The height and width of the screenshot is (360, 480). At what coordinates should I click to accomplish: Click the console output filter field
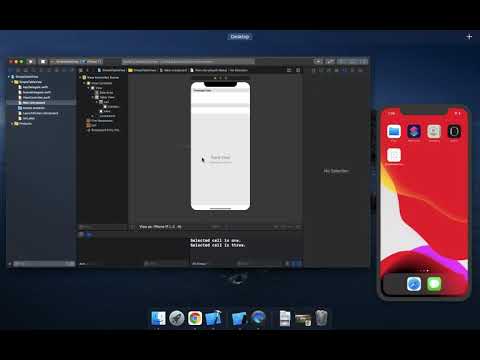[x=260, y=264]
